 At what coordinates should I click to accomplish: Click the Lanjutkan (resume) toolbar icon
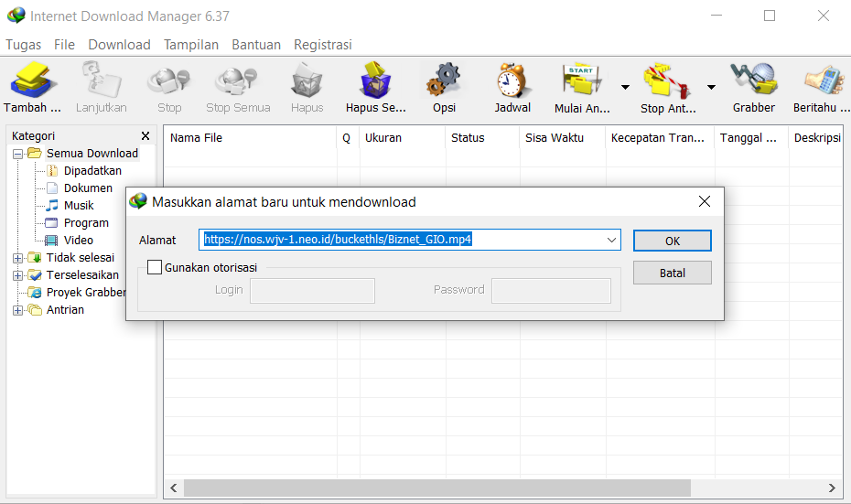click(102, 80)
